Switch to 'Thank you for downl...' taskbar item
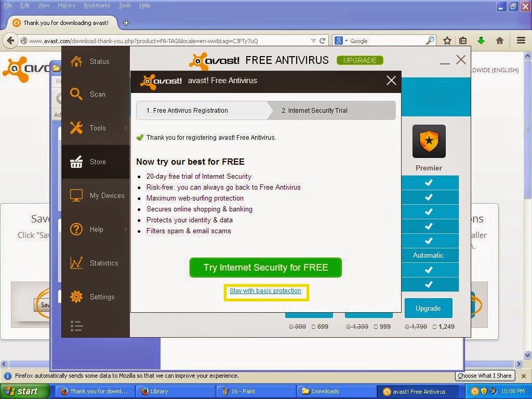532x399 pixels. [95, 391]
